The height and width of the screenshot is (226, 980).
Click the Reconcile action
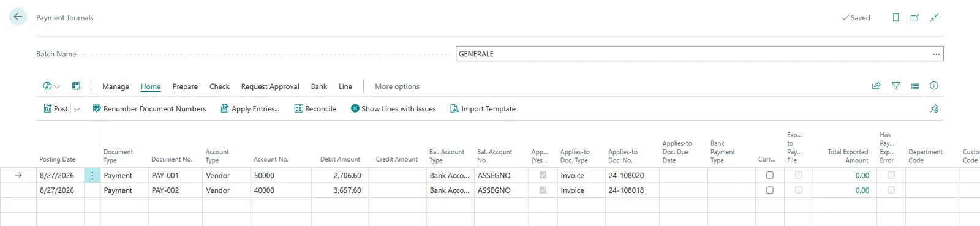pos(315,108)
